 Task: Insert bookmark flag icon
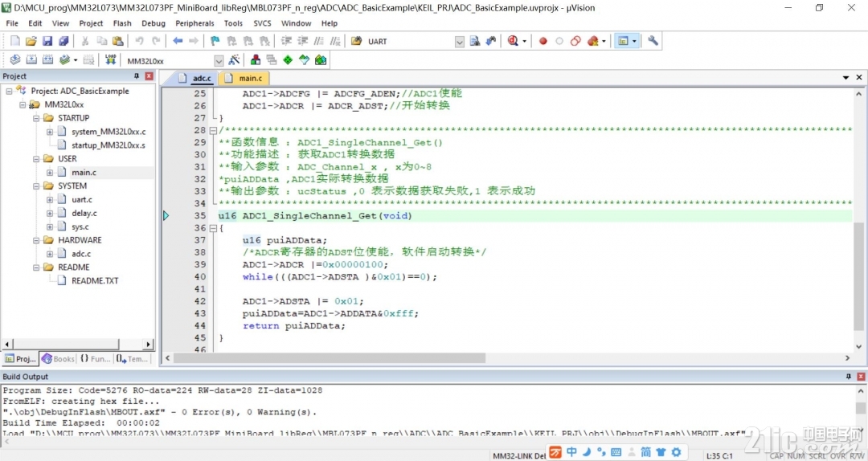pyautogui.click(x=215, y=41)
